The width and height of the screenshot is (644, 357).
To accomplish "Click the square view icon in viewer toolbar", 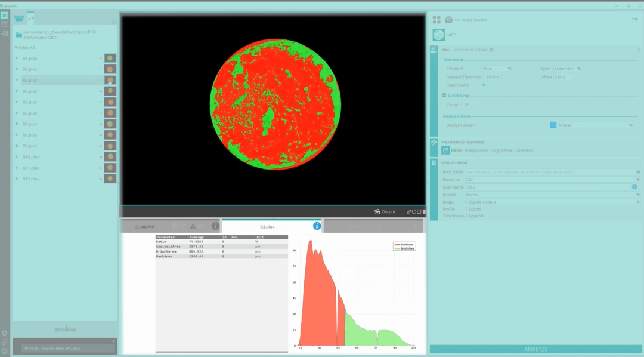I will click(419, 212).
